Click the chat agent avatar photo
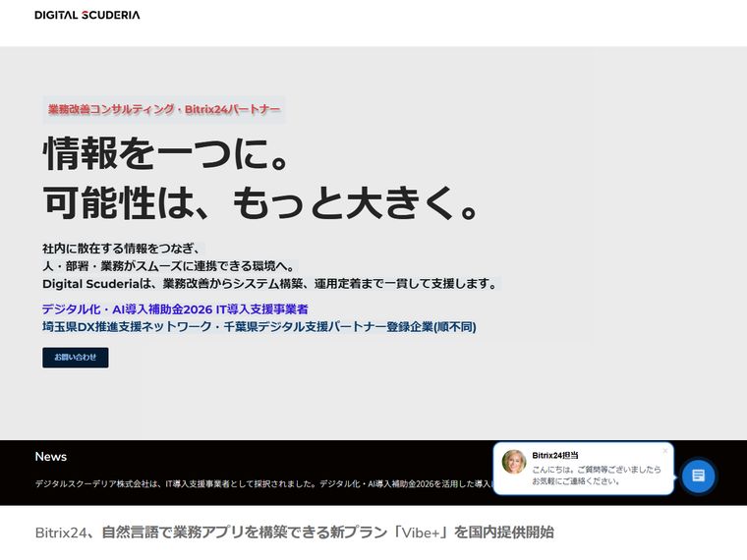This screenshot has width=747, height=560. click(x=514, y=462)
